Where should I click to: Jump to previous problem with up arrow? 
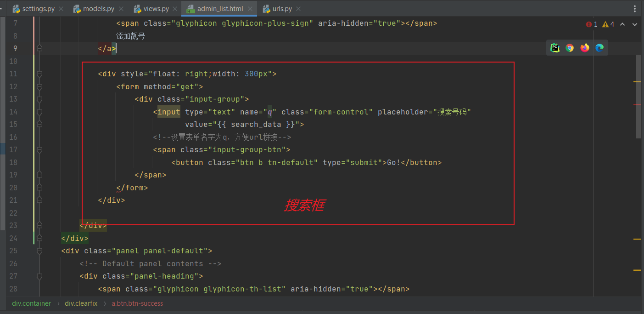(x=622, y=23)
